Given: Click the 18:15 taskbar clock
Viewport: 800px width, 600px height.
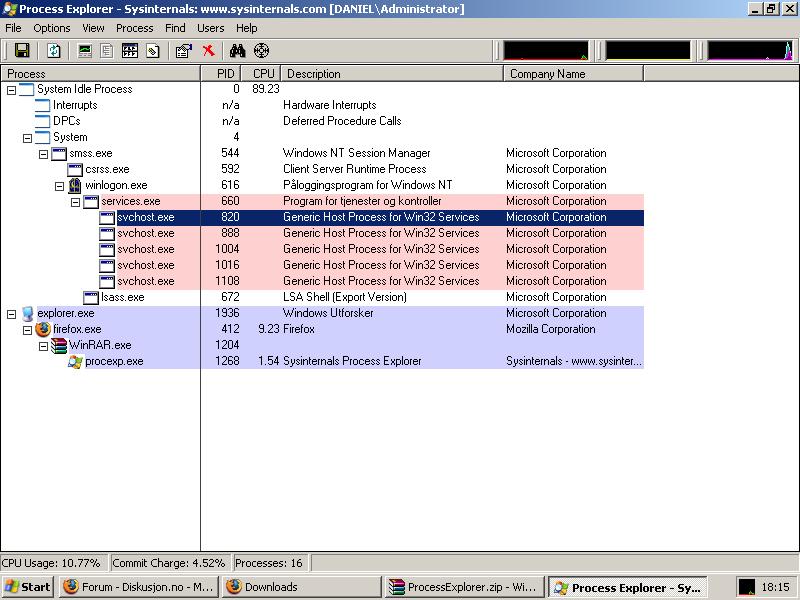Looking at the screenshot, I should 776,587.
